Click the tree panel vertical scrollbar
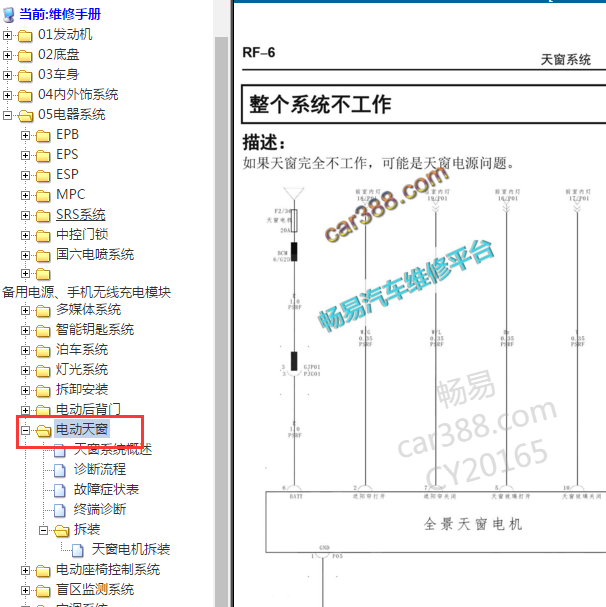This screenshot has width=606, height=607. pos(222,321)
